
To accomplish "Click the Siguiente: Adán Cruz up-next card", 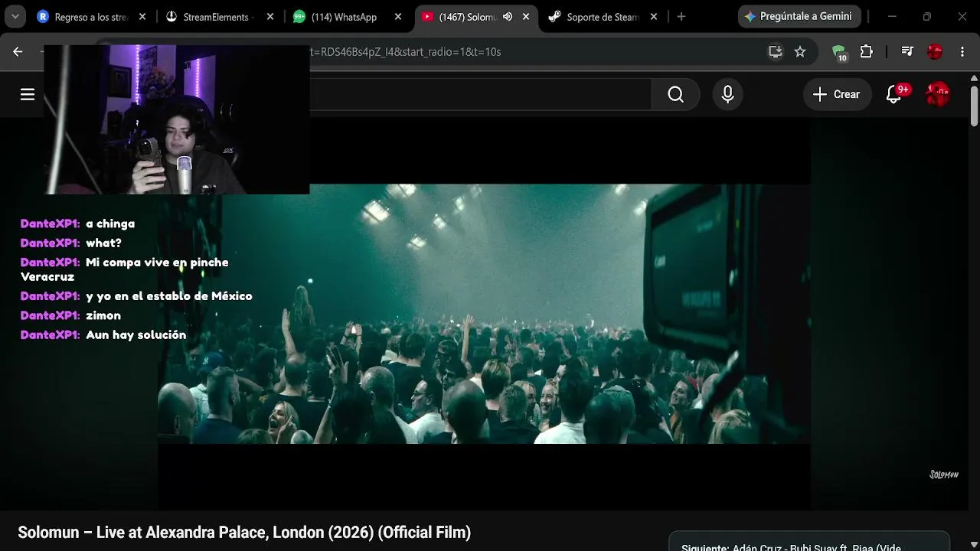I will [809, 542].
